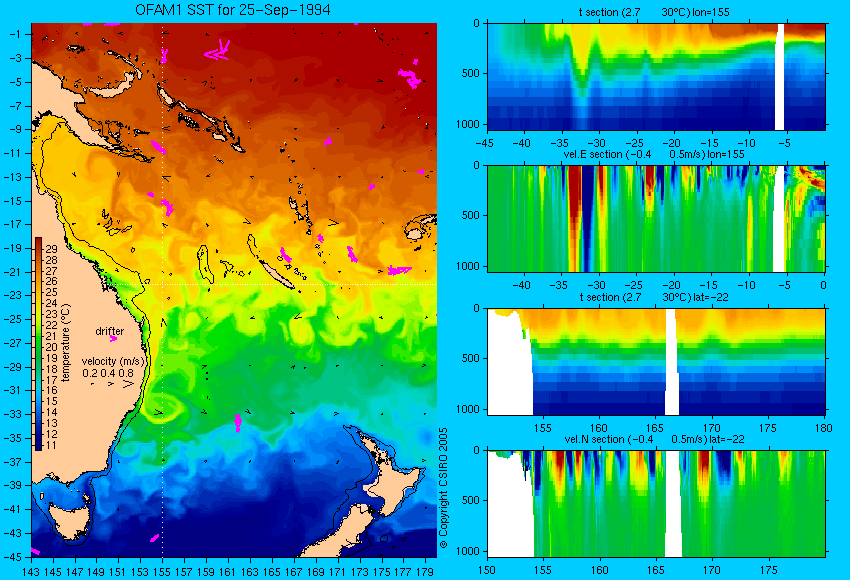Click the "179" longitude tick below the SST map
Viewport: 850px width, 580px height.
[425, 572]
